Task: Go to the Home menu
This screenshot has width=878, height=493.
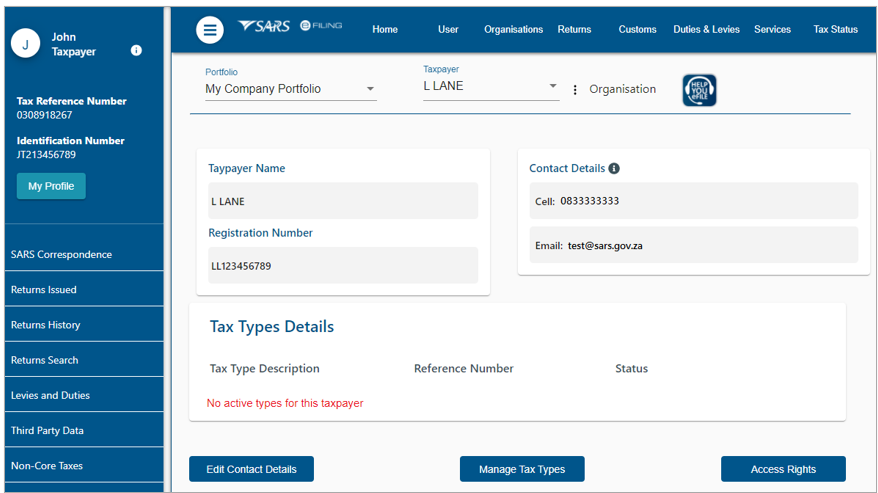Action: pos(385,29)
